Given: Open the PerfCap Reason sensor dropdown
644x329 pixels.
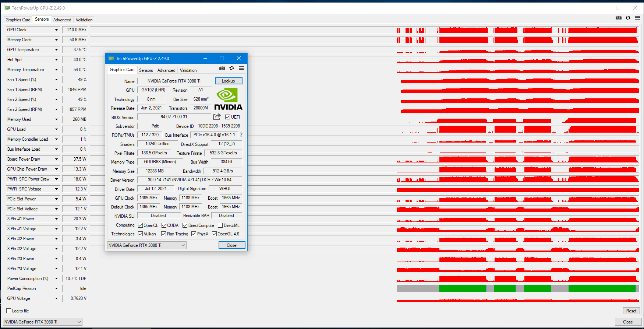Looking at the screenshot, I should (x=56, y=288).
